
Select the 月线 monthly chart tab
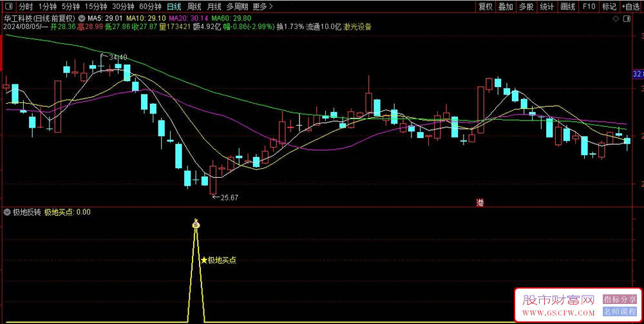tap(214, 6)
